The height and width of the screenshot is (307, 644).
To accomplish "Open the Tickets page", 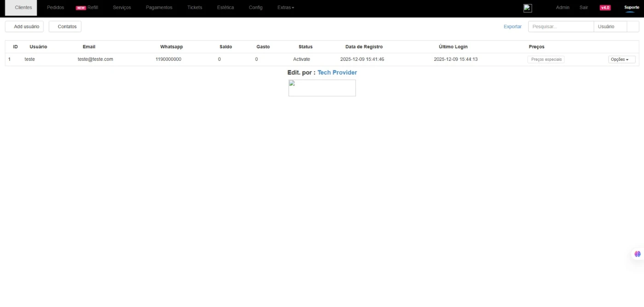I will point(195,8).
